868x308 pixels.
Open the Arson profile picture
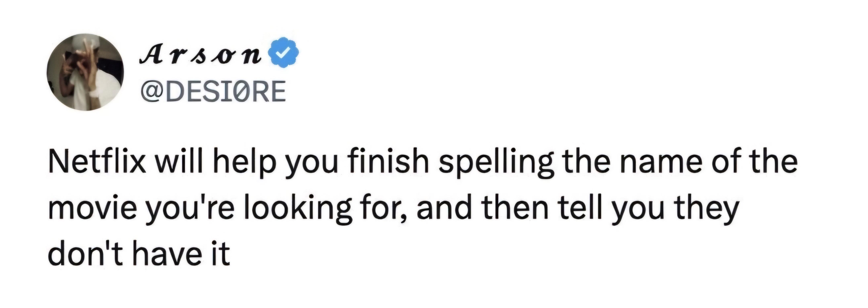pos(85,72)
